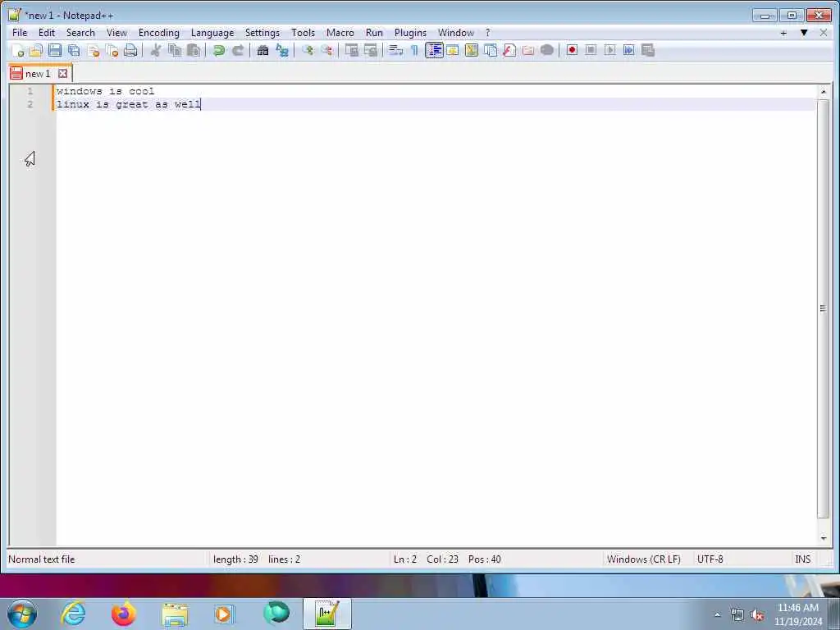Image resolution: width=840 pixels, height=630 pixels.
Task: Click the macro Playback icon
Action: click(609, 51)
